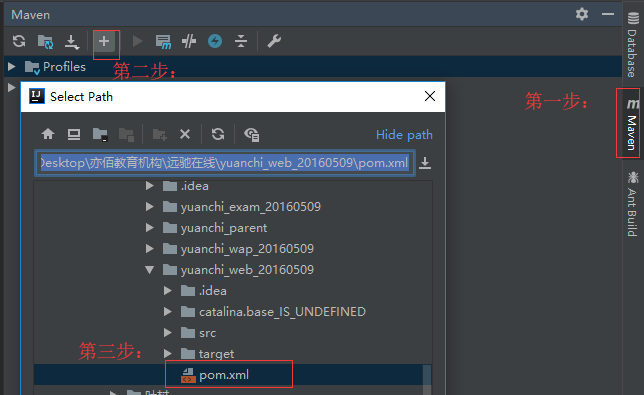Image resolution: width=644 pixels, height=395 pixels.
Task: Click the path input field
Action: [x=225, y=163]
